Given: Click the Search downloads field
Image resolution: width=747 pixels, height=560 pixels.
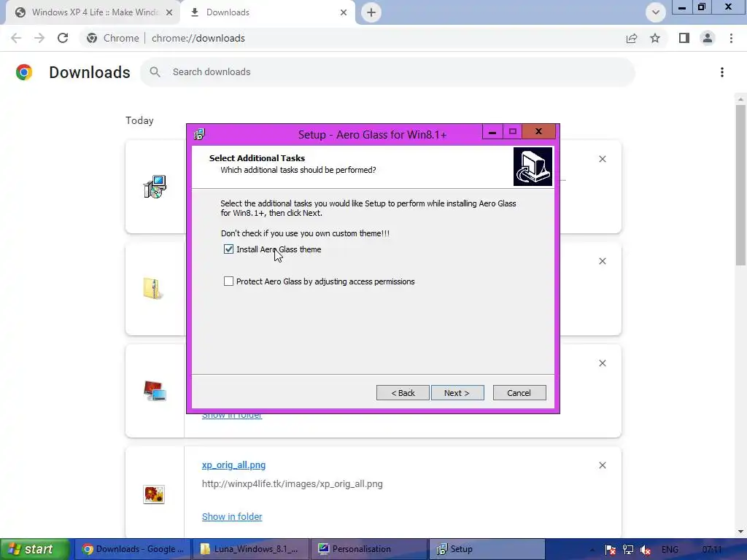Looking at the screenshot, I should coord(387,72).
